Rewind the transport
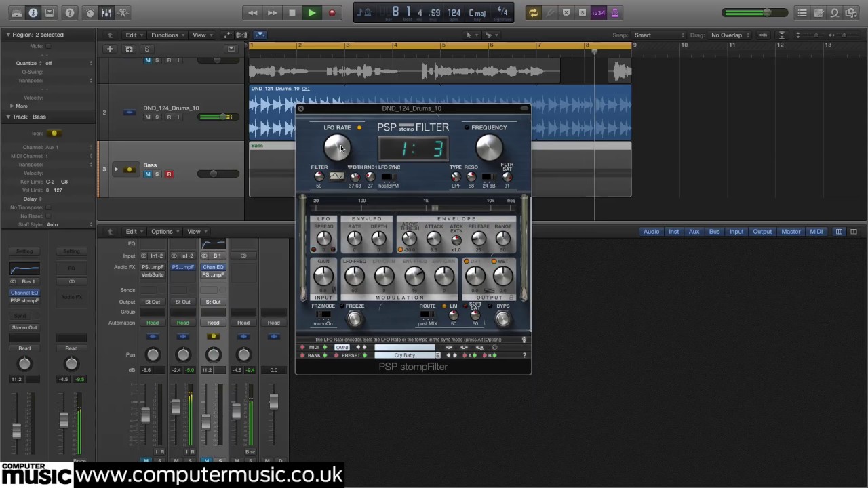Screen dimensions: 868x488 tap(253, 13)
